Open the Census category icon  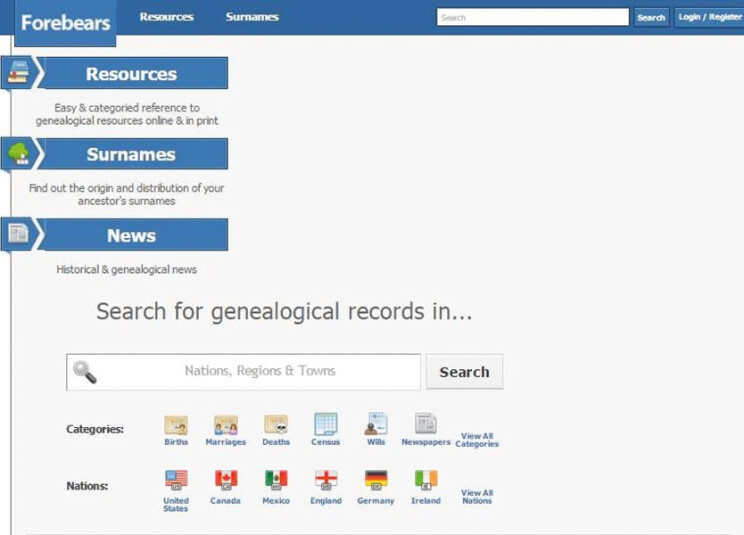326,424
